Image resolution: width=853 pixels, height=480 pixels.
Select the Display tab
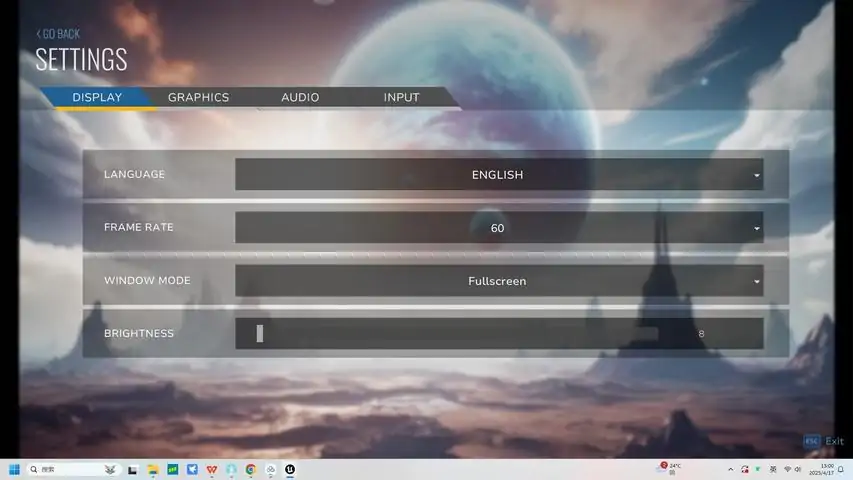(x=97, y=98)
